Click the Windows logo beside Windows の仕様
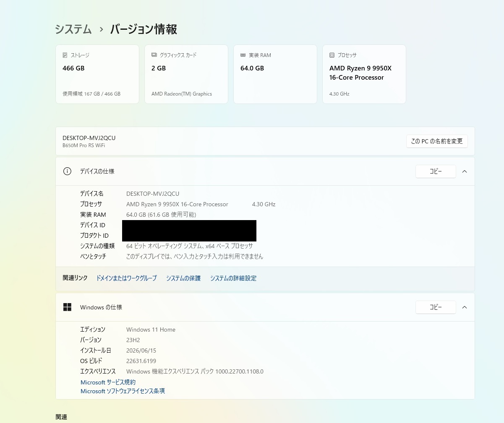Screen dimensions: 504x423 67,307
